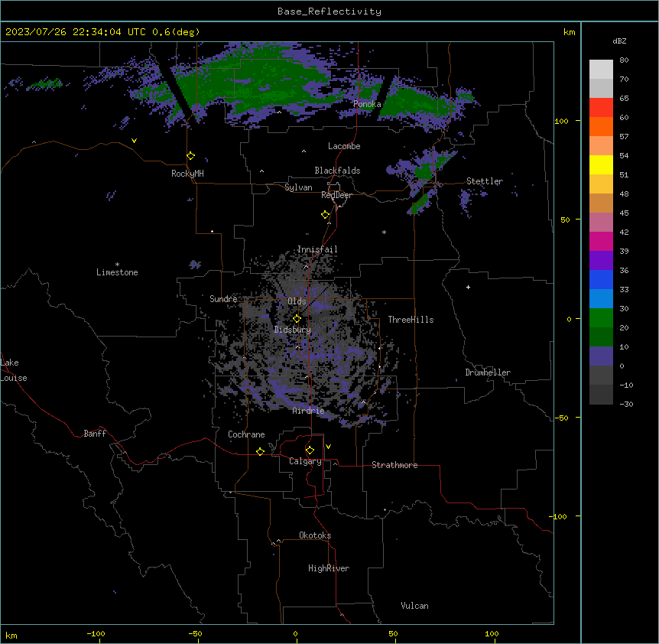Image resolution: width=659 pixels, height=644 pixels.
Task: Click the dBZ legend heading
Action: 619,41
